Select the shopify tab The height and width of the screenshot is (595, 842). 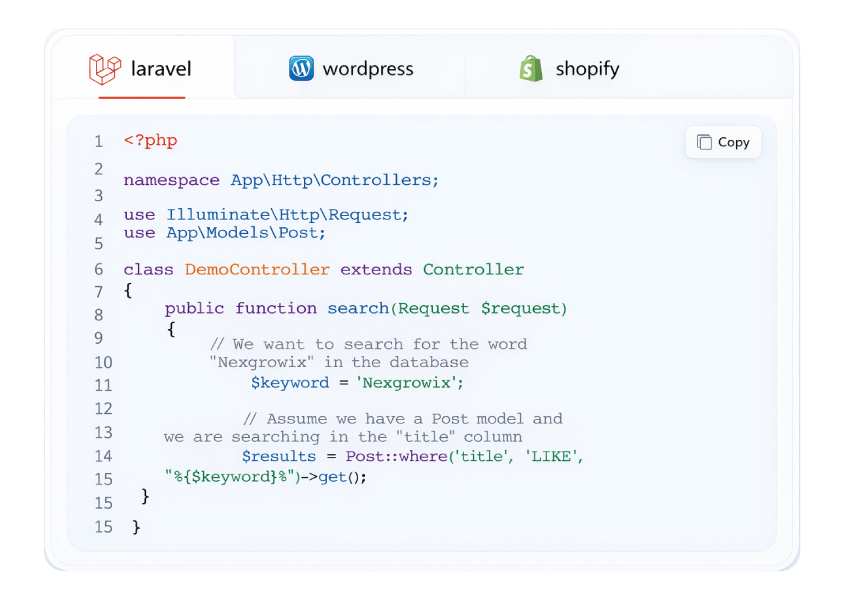(587, 69)
